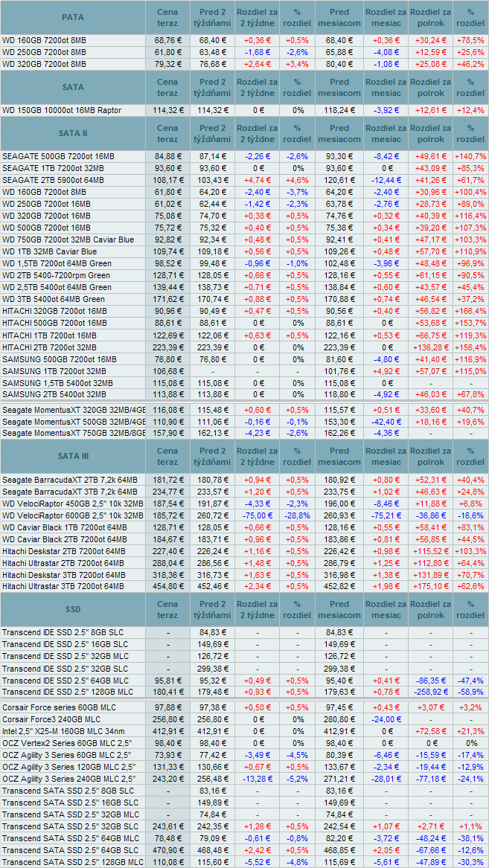Image resolution: width=489 pixels, height=868 pixels.
Task: Select HITACHI 2TB 7200ot 32MB row label
Action: click(x=49, y=347)
